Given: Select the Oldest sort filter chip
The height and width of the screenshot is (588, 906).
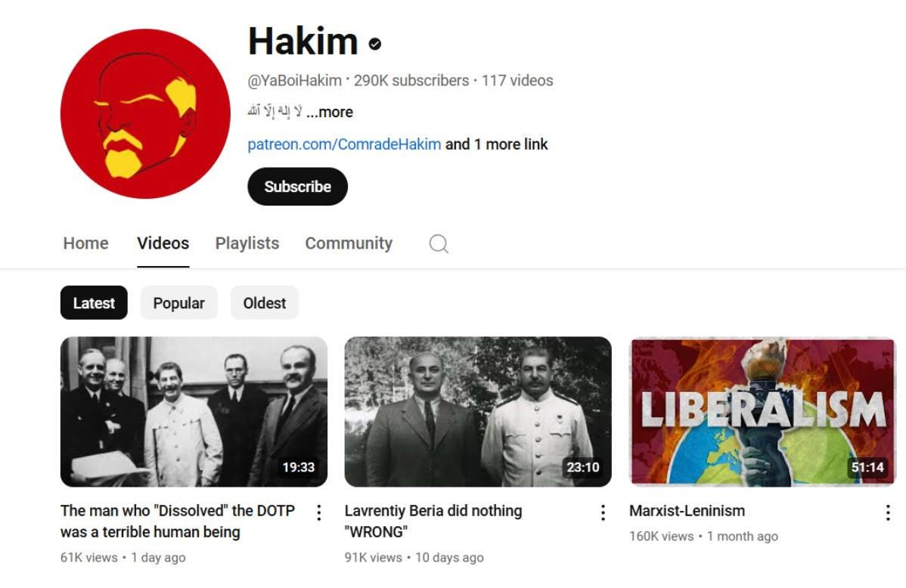Looking at the screenshot, I should pos(264,302).
